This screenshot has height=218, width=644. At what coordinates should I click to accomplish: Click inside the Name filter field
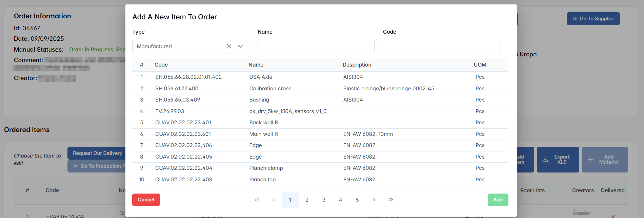click(316, 47)
